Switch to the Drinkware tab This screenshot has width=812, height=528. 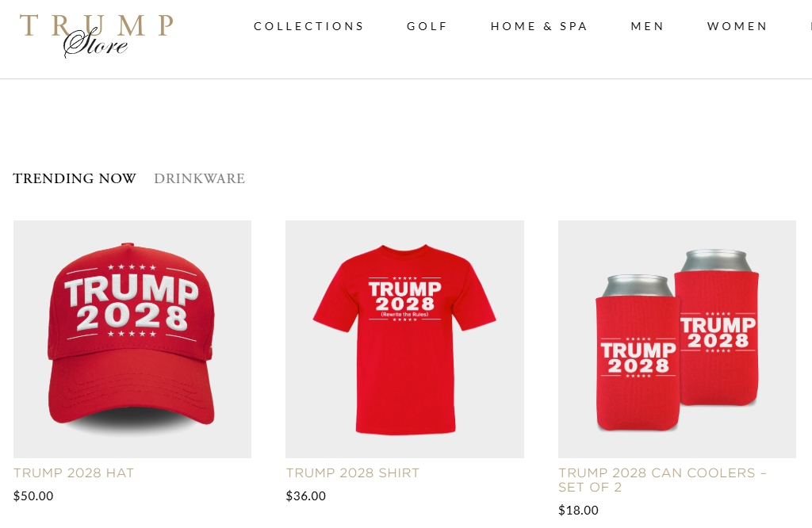click(x=199, y=178)
